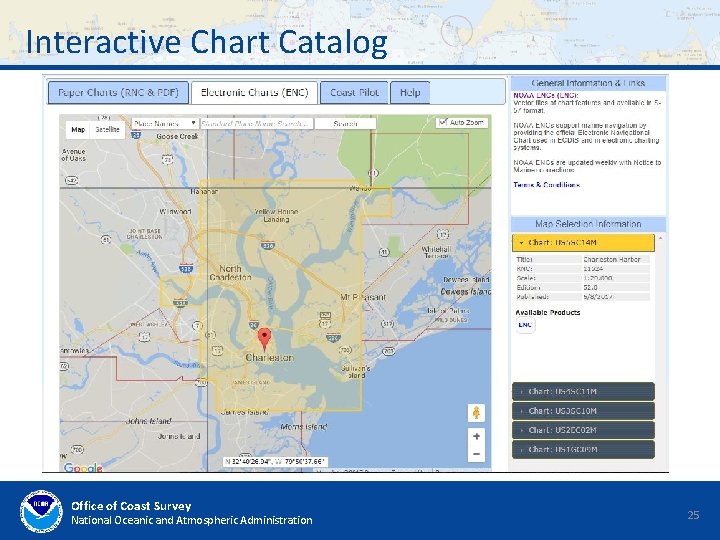Click the 'Johns Island' map label

point(149,421)
